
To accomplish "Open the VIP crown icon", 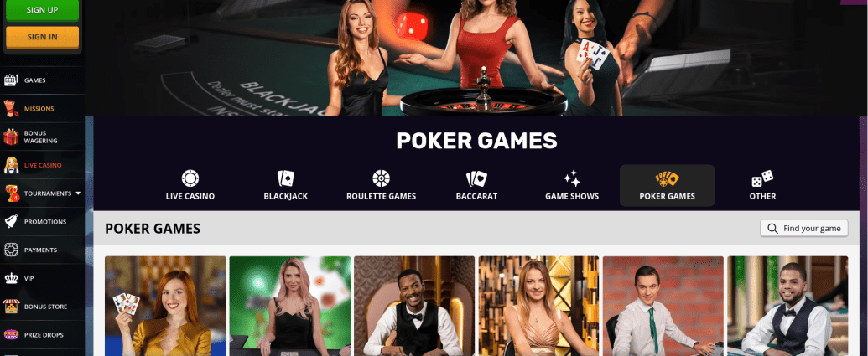I will [11, 278].
